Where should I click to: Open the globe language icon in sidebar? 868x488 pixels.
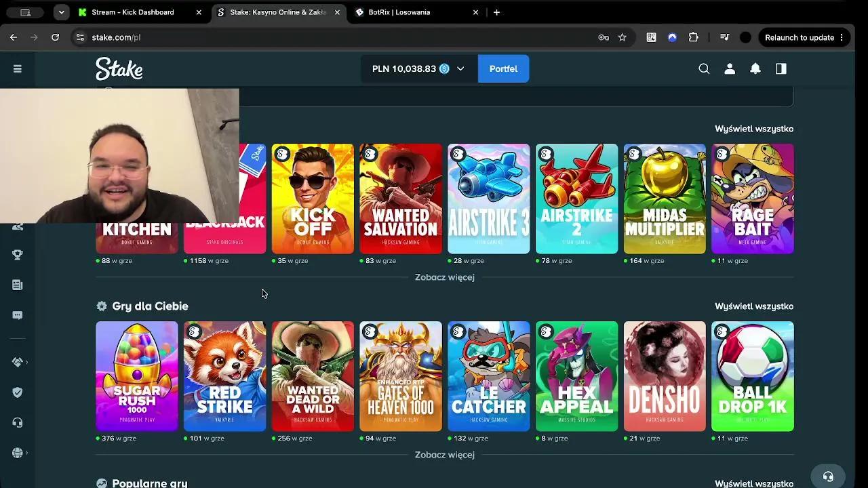coord(18,453)
